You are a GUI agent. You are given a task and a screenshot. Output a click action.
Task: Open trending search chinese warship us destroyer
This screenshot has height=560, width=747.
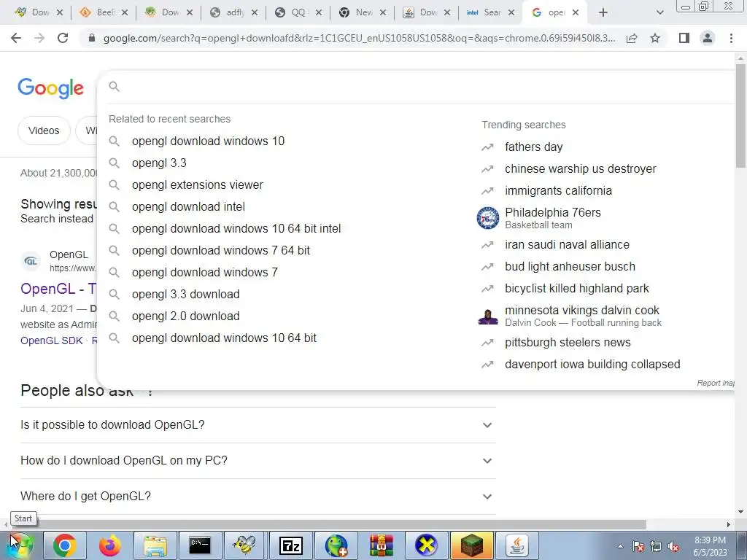point(580,169)
